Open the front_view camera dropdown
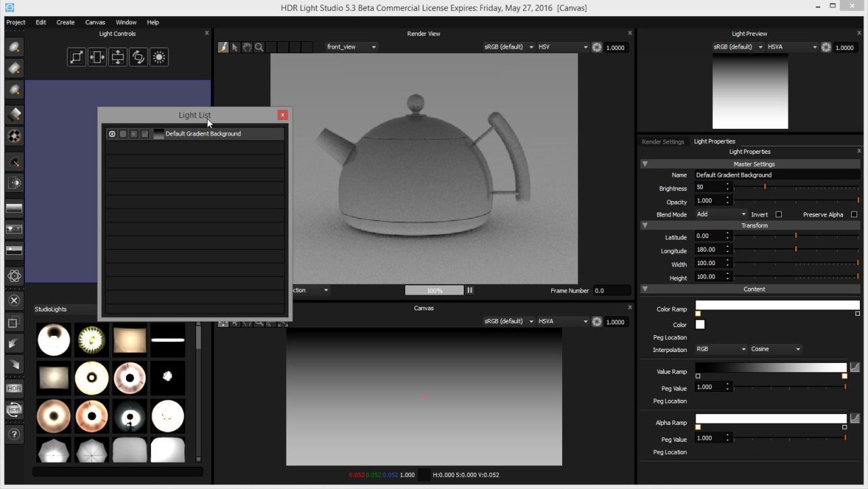This screenshot has height=489, width=868. (352, 47)
